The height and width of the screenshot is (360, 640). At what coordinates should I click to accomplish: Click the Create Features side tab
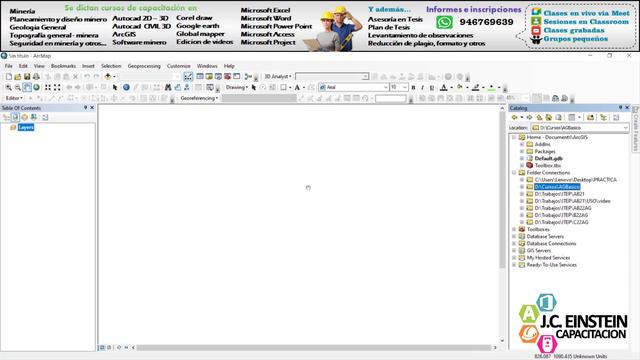(x=636, y=129)
